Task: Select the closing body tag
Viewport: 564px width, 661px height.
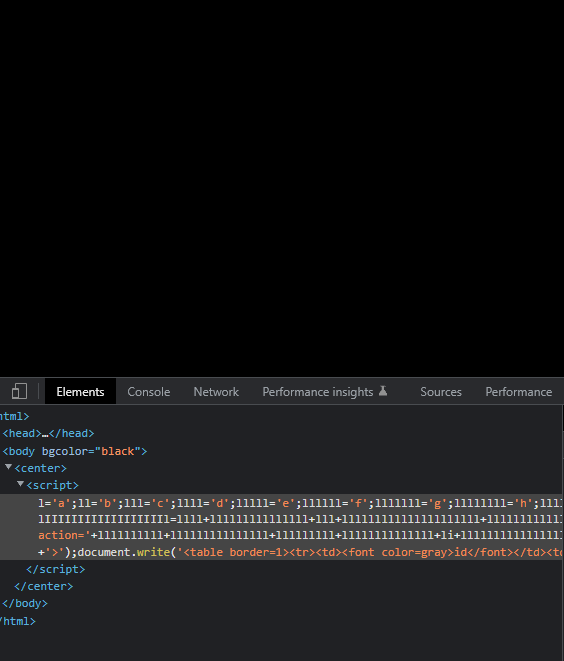Action: point(25,603)
